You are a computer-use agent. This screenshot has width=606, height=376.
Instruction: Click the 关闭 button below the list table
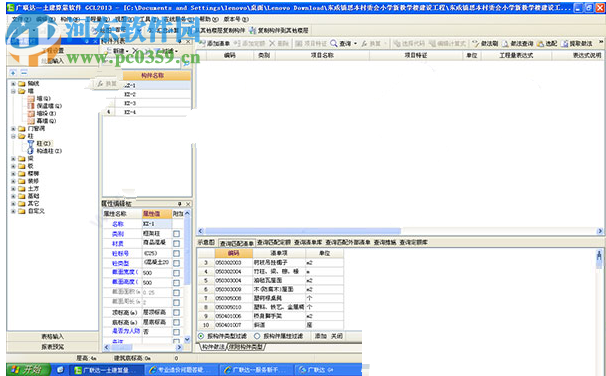pos(337,336)
